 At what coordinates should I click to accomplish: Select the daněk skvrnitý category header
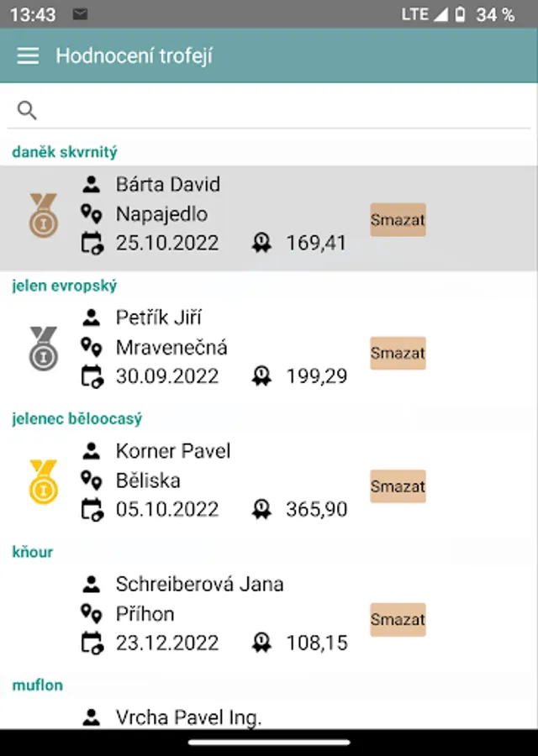pyautogui.click(x=65, y=152)
